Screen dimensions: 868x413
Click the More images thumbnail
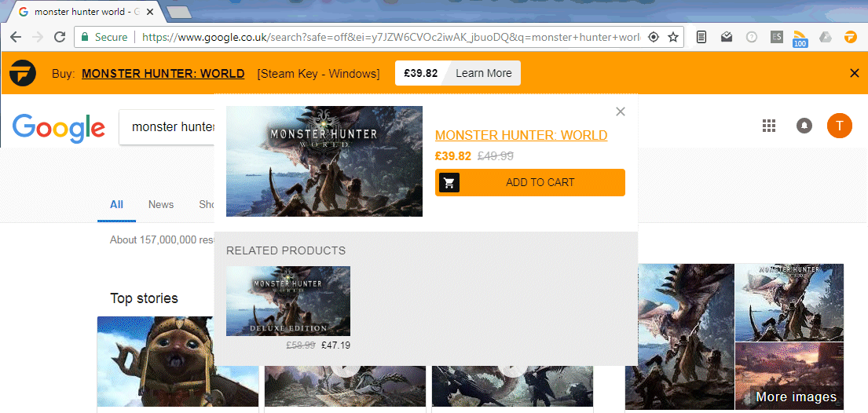point(789,376)
